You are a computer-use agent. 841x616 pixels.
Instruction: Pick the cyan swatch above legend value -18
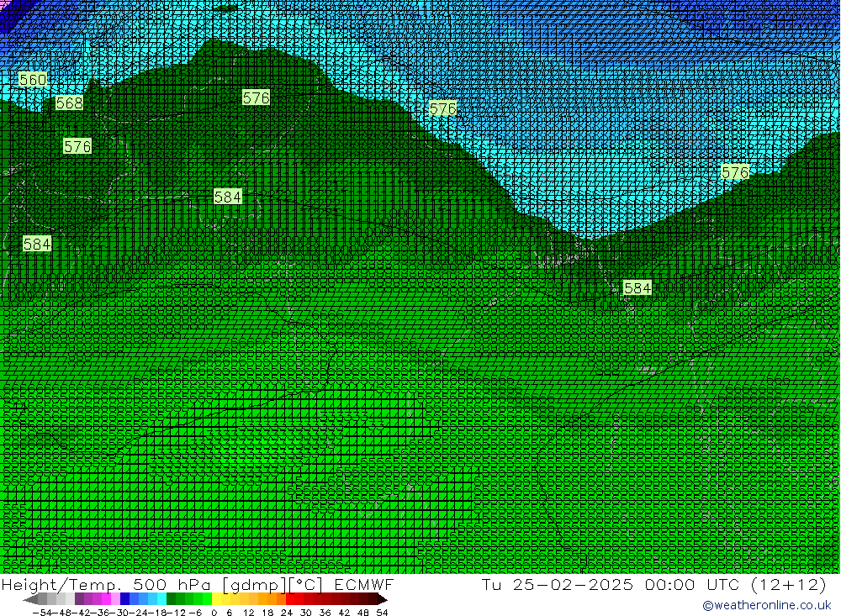coord(162,599)
